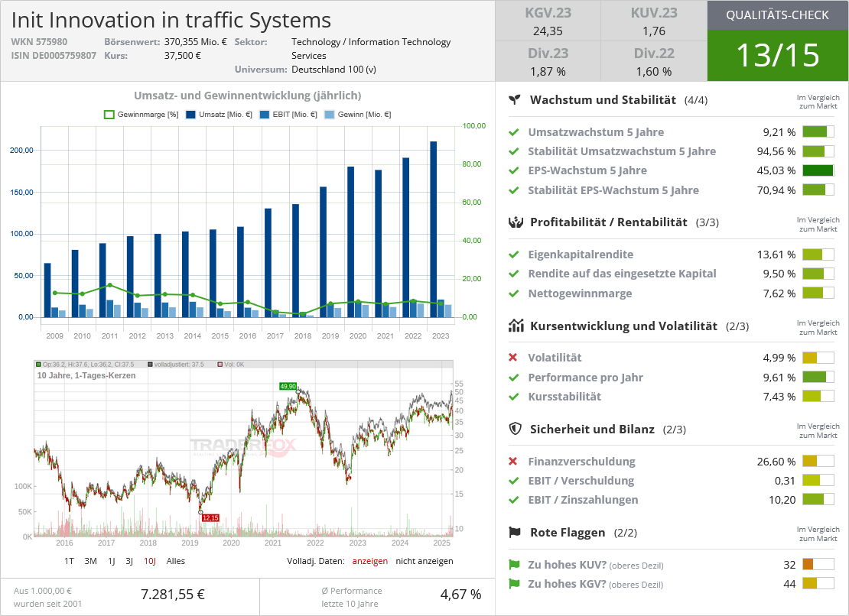
Task: Click the green checkmark for Umsatzwachstum 5 Jahre
Action: click(x=514, y=132)
